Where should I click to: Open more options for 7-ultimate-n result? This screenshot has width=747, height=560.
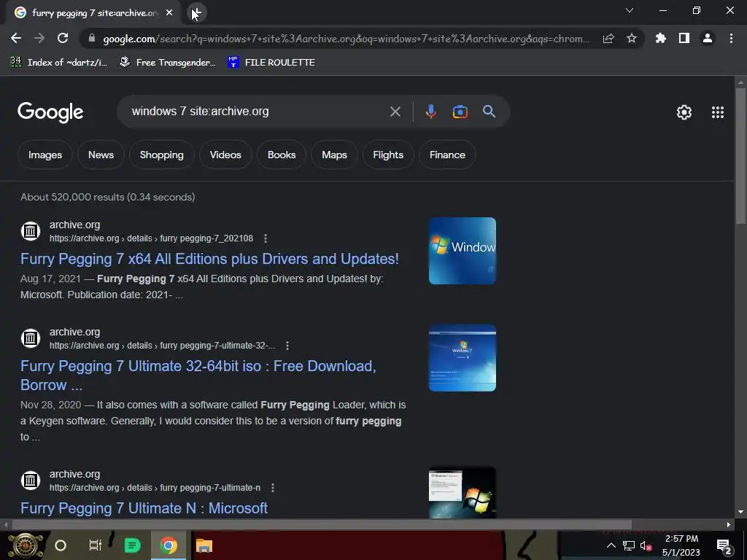point(273,488)
